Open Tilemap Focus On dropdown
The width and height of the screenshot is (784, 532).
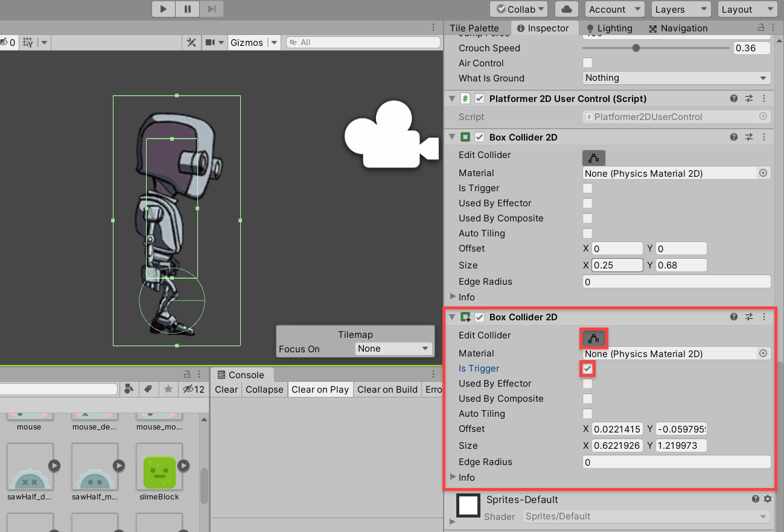coord(393,349)
